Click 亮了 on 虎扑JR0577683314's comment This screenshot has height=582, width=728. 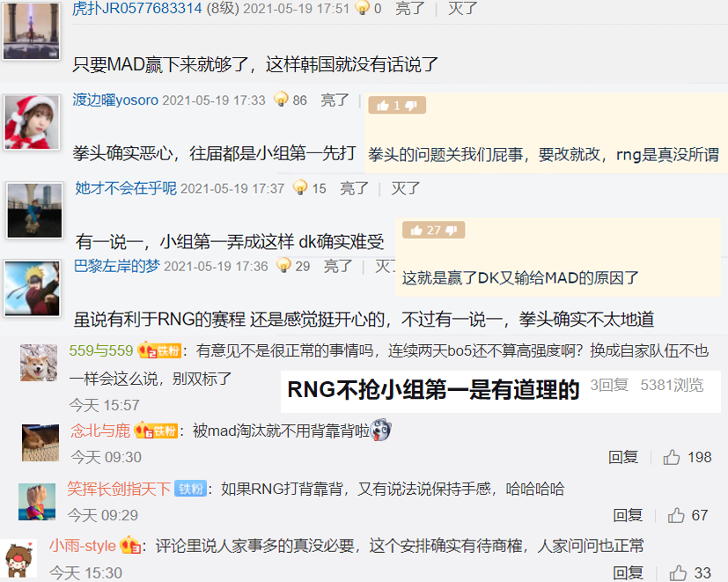click(410, 8)
